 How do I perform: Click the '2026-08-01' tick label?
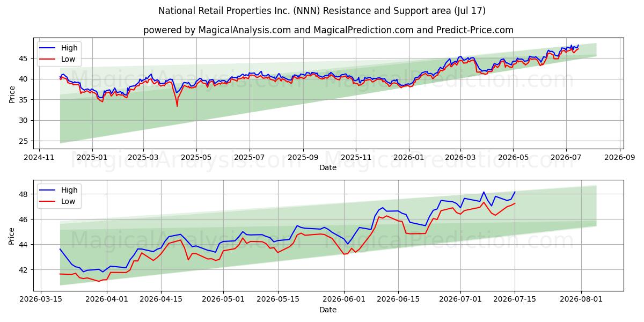coord(581,299)
